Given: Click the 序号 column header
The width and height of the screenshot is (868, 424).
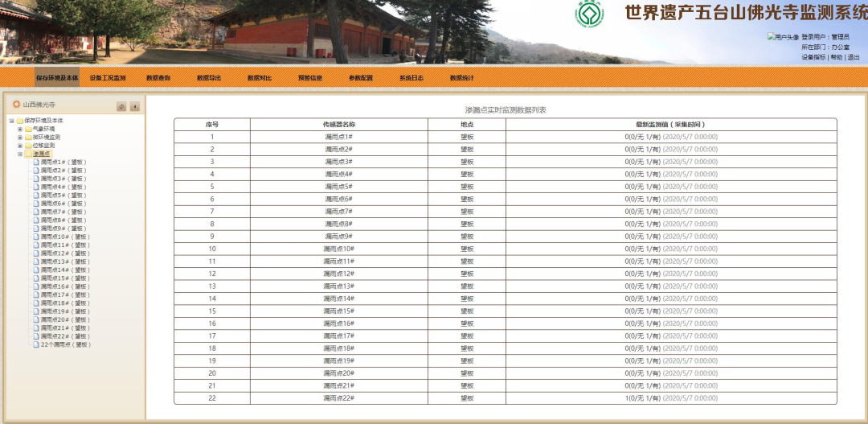Looking at the screenshot, I should point(212,125).
